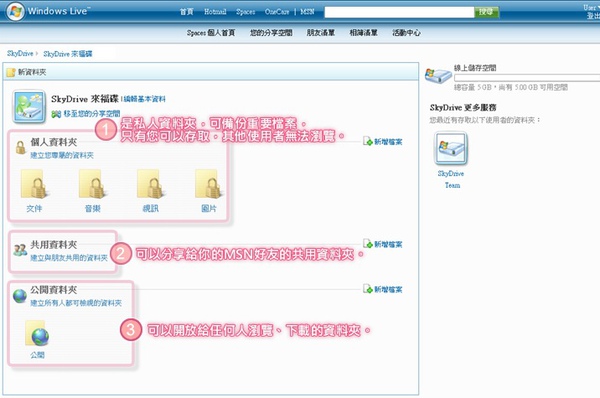The image size is (600, 398).
Task: Click the 音樂 folder label
Action: pyautogui.click(x=93, y=209)
